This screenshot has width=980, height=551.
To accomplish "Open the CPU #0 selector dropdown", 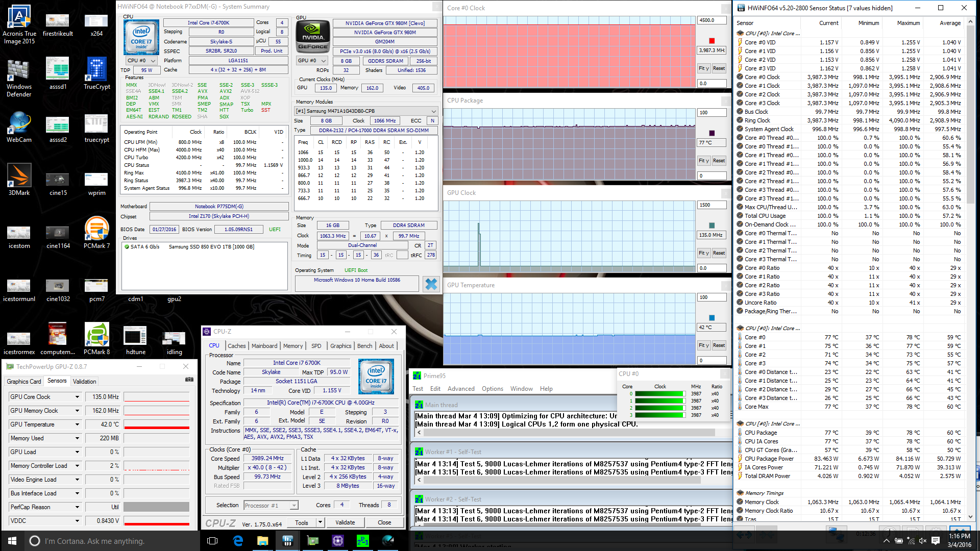I will 141,60.
